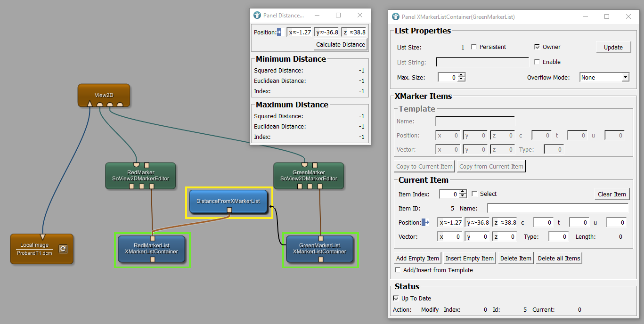Select the DistanceFromXMarkerList module node
644x324 pixels.
pos(228,201)
